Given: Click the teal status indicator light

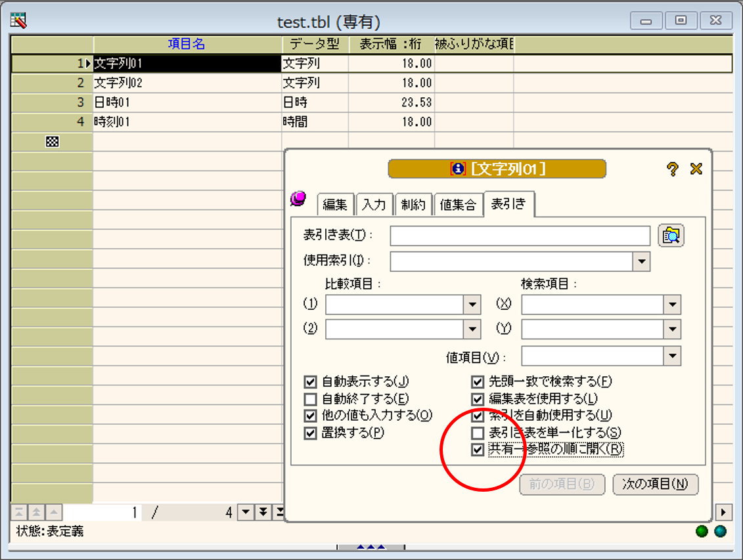Looking at the screenshot, I should 721,531.
